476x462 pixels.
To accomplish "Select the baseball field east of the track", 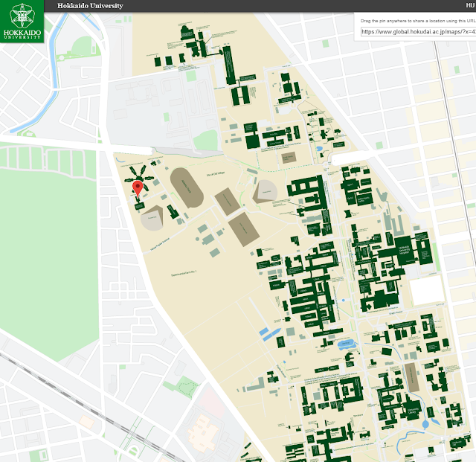I will point(265,191).
